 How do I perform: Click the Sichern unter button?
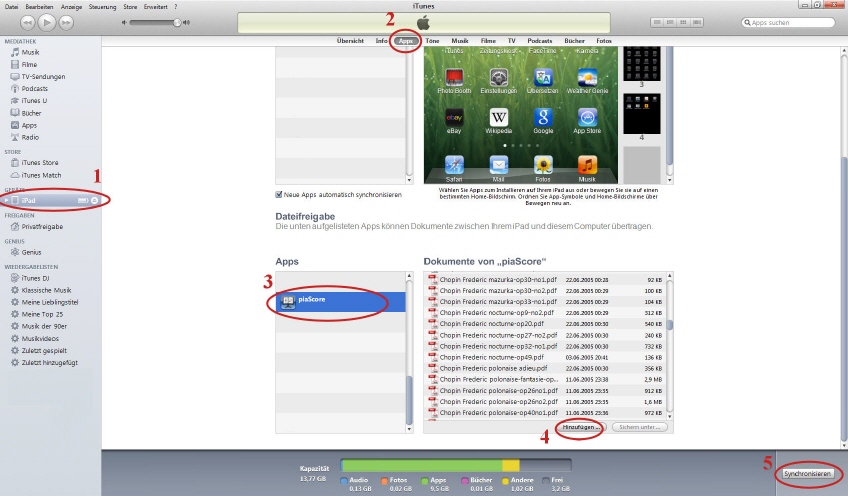coord(640,427)
